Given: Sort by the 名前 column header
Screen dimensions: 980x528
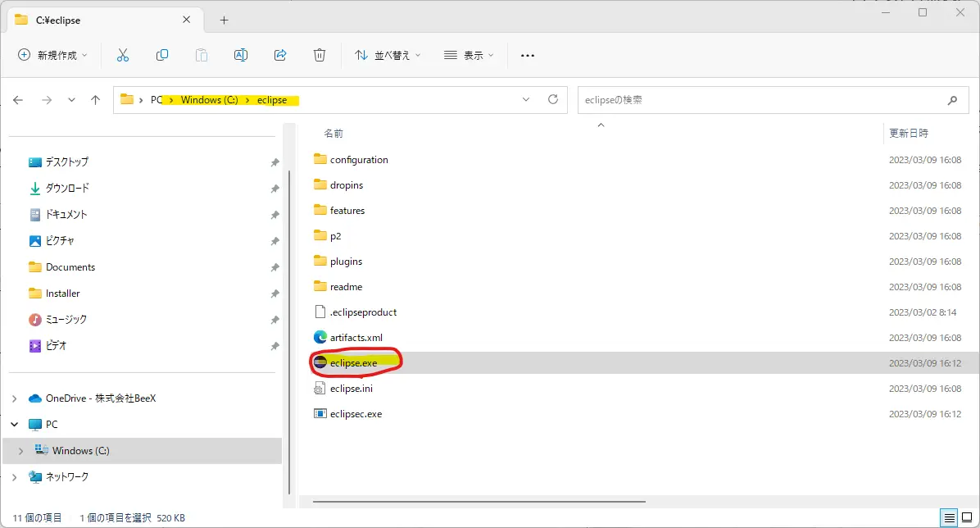Looking at the screenshot, I should [x=333, y=134].
